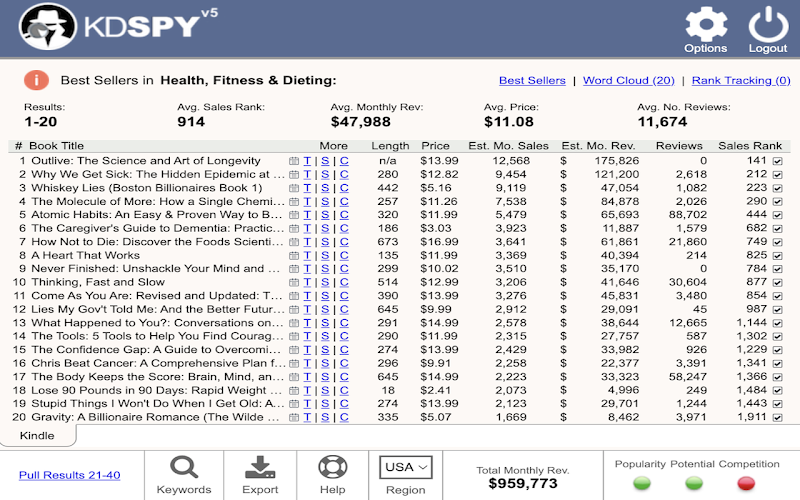Click the Pull Results 21-40 link

pyautogui.click(x=69, y=475)
